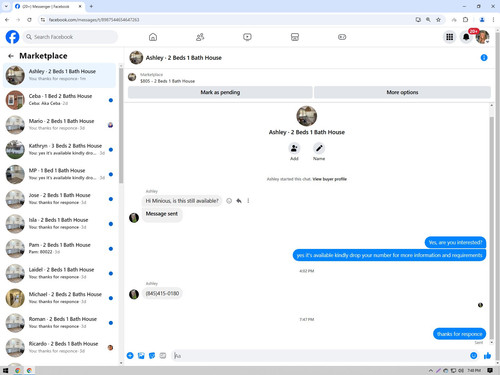This screenshot has width=500, height=375.
Task: Open conversation info icon for Ashley chat
Action: 484,58
